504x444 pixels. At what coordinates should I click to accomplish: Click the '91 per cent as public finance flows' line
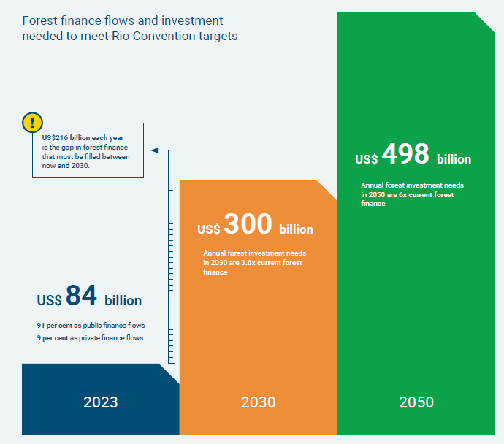point(91,325)
